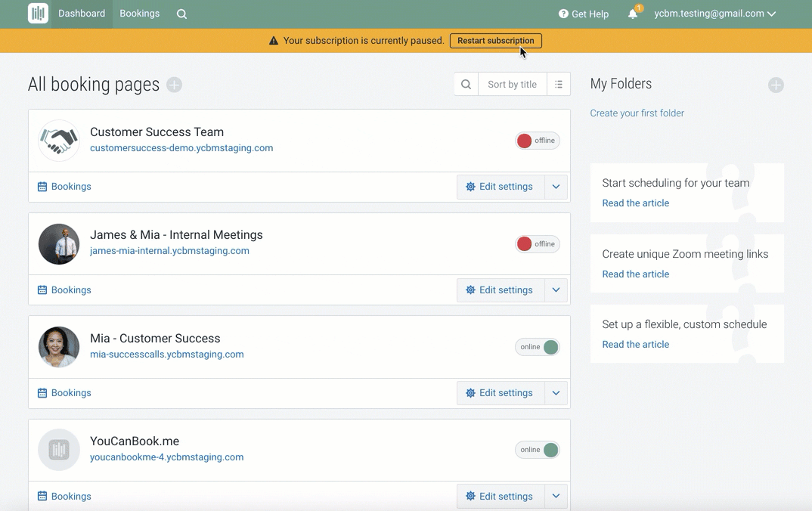Click the Get Help question icon
Screen dimensions: 812x511
pos(563,14)
